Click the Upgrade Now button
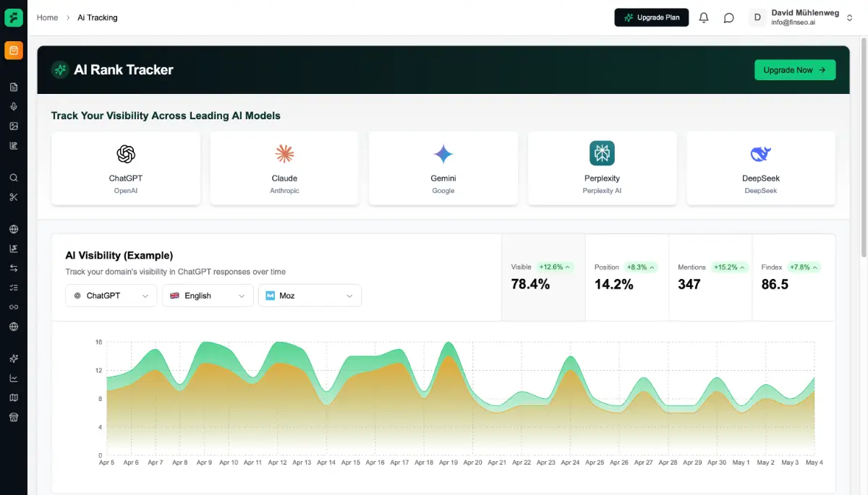The width and height of the screenshot is (868, 495). click(795, 69)
